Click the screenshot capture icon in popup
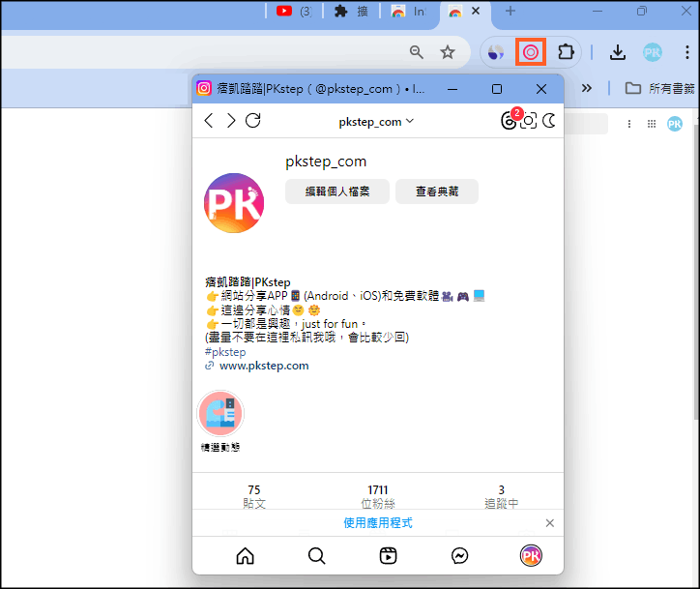This screenshot has height=589, width=700. (x=529, y=121)
